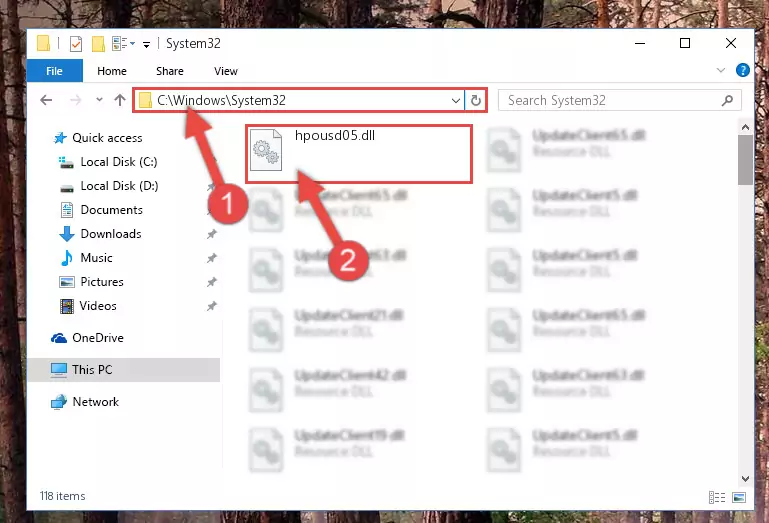Open Downloads in the sidebar
Image resolution: width=769 pixels, height=523 pixels.
tap(111, 234)
